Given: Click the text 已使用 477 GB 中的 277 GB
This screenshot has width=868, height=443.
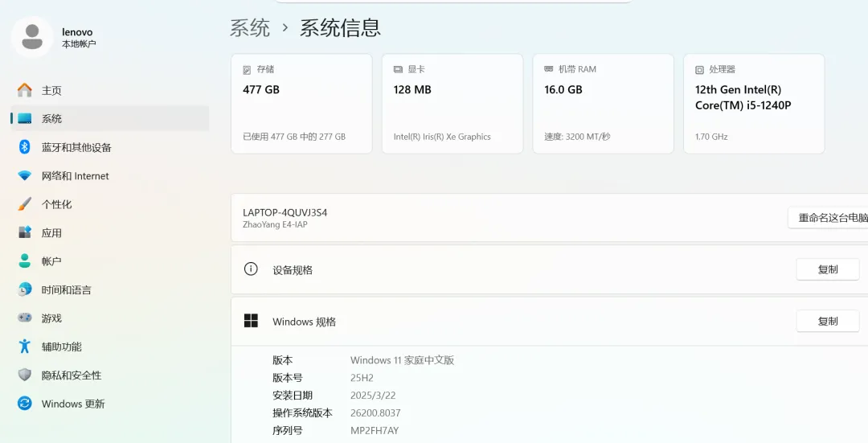Looking at the screenshot, I should click(294, 136).
